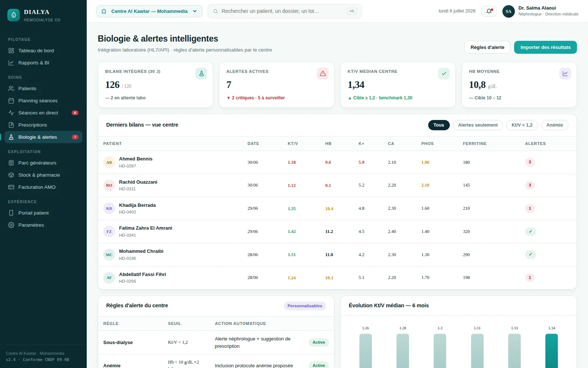588x368 pixels.
Task: Open Parc générateurs icon
Action: 11,163
